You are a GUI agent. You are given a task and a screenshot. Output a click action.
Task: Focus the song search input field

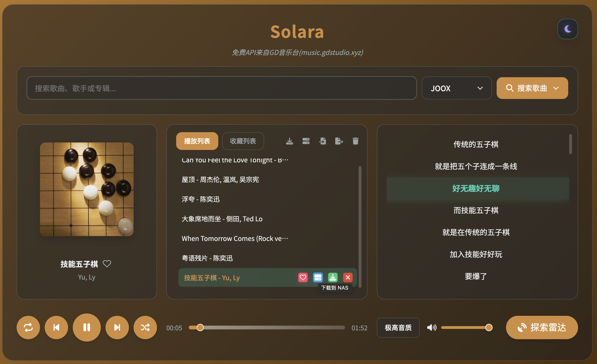(222, 88)
